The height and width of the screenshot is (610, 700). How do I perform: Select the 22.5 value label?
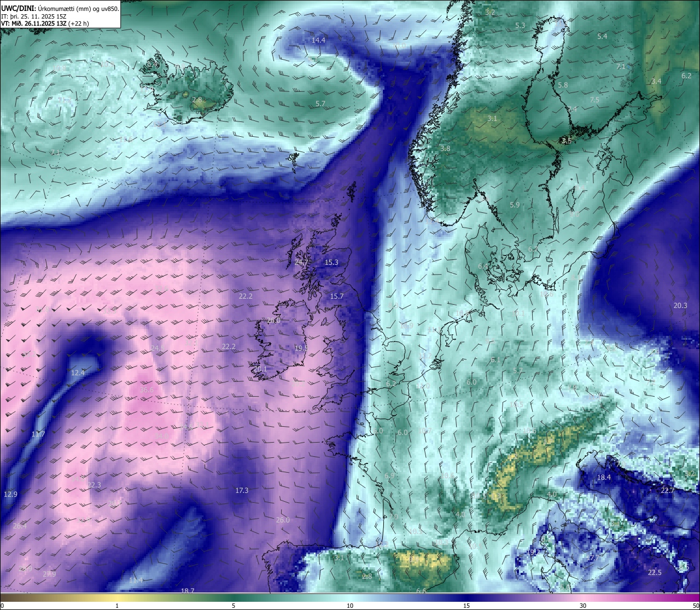coord(655,573)
